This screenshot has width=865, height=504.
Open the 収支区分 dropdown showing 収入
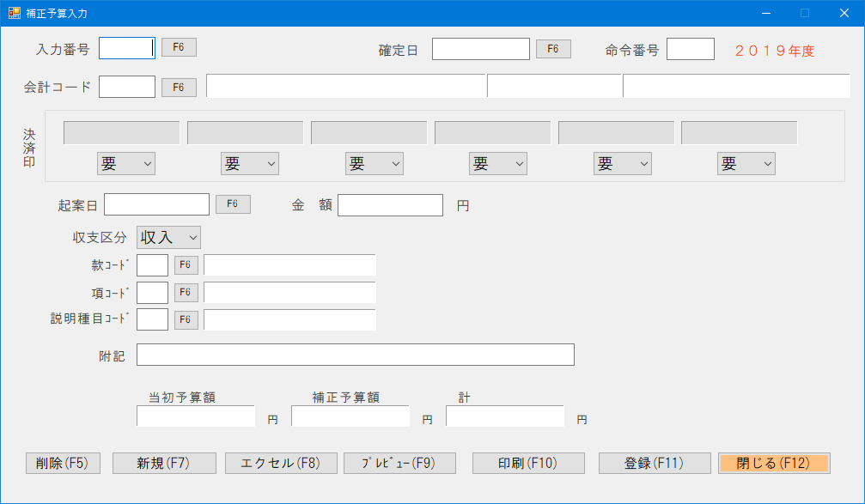coord(168,237)
